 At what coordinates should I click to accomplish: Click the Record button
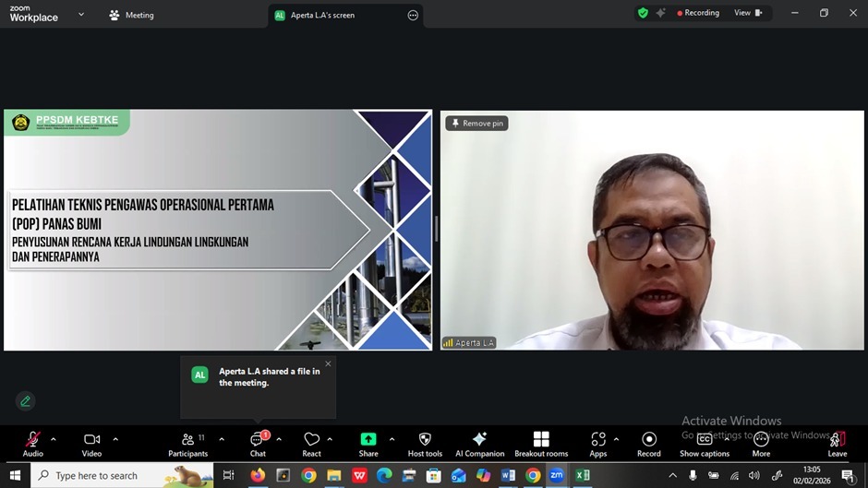pyautogui.click(x=649, y=443)
